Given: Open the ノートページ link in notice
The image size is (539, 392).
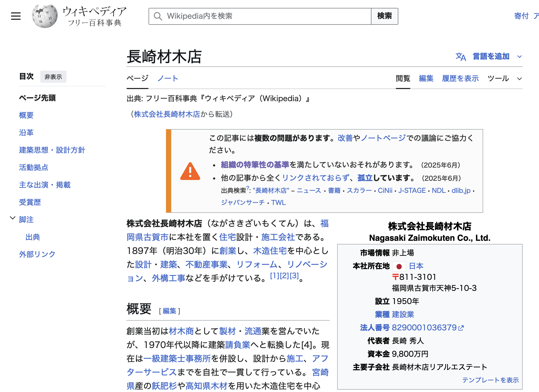Looking at the screenshot, I should pyautogui.click(x=383, y=138).
